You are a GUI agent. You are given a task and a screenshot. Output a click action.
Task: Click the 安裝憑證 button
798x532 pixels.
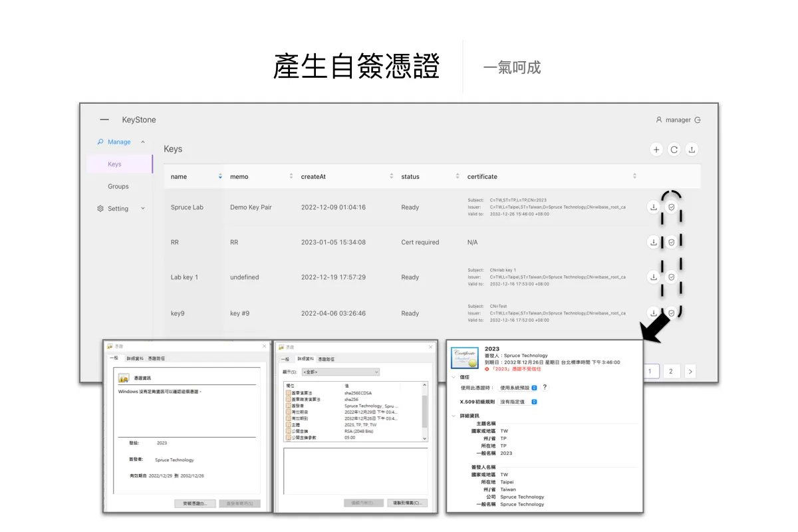tap(195, 503)
